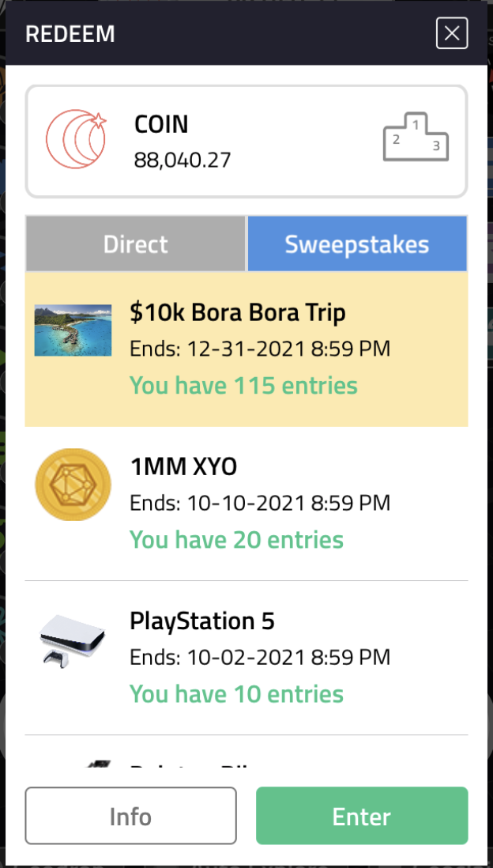Click the Bora Bora end date line
This screenshot has height=868, width=493.
pyautogui.click(x=260, y=349)
